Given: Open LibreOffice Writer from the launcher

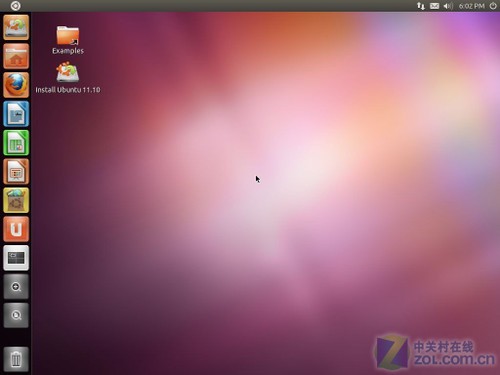Looking at the screenshot, I should (x=16, y=114).
